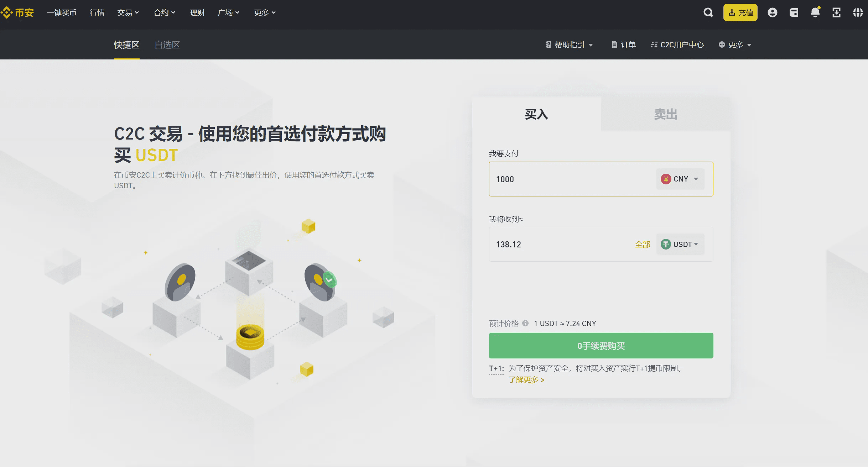Image resolution: width=868 pixels, height=467 pixels.
Task: Click the 0手续费购买 buy button
Action: coord(601,345)
